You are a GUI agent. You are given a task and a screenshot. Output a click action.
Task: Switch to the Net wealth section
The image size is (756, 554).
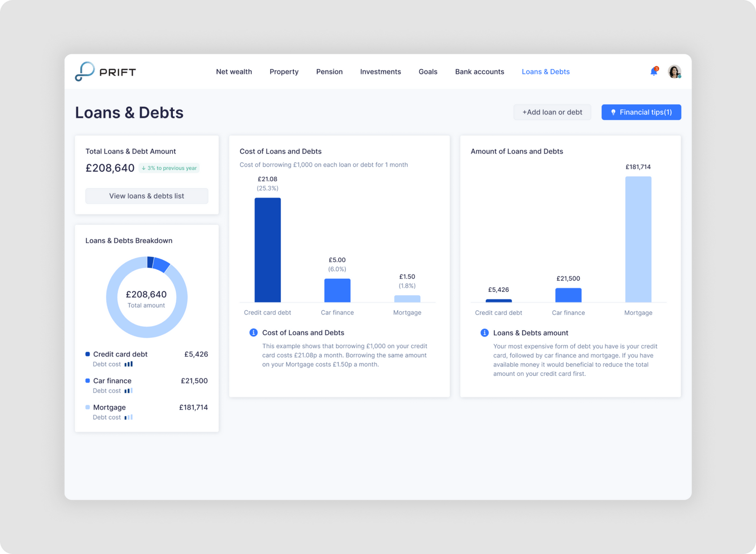[234, 71]
